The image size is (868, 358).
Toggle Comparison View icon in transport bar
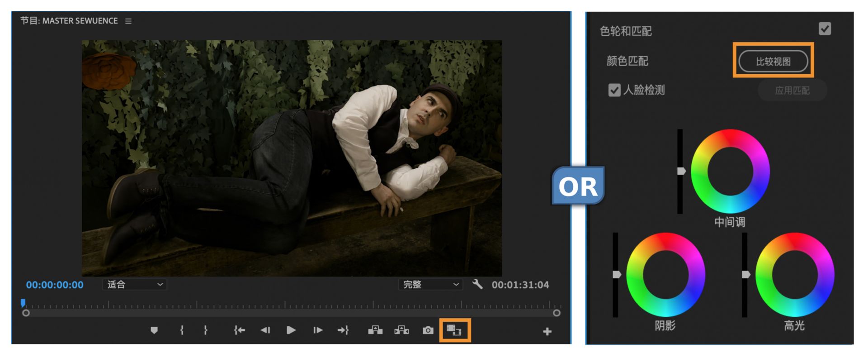click(x=454, y=330)
